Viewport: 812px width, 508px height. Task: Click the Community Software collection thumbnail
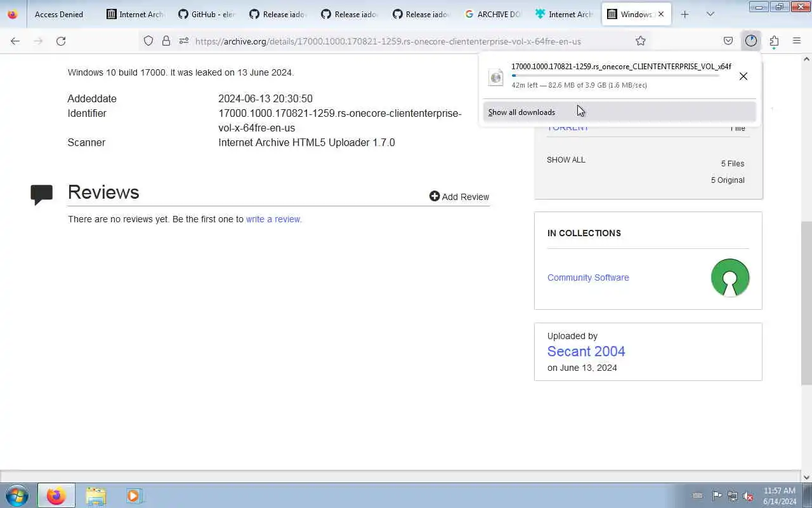730,277
